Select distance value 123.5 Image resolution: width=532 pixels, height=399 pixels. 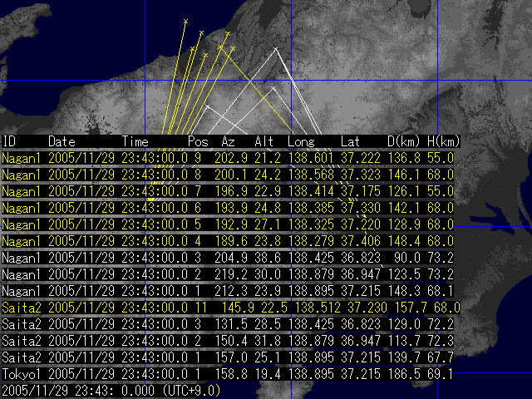[404, 274]
